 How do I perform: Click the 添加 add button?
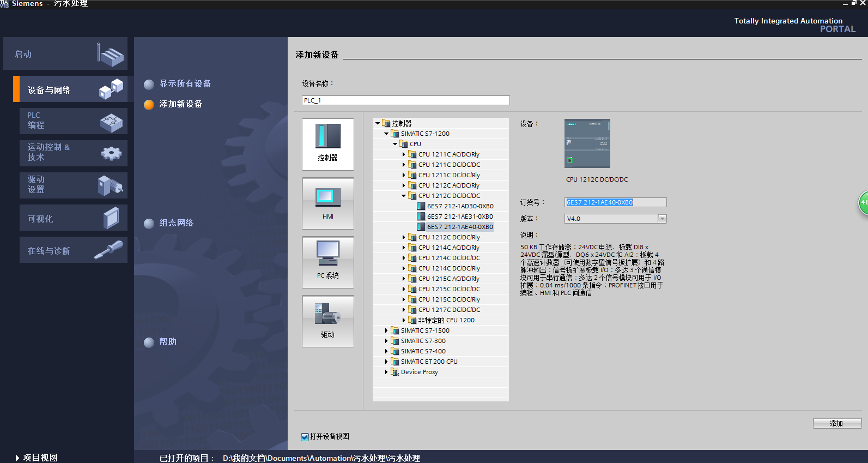pos(836,423)
